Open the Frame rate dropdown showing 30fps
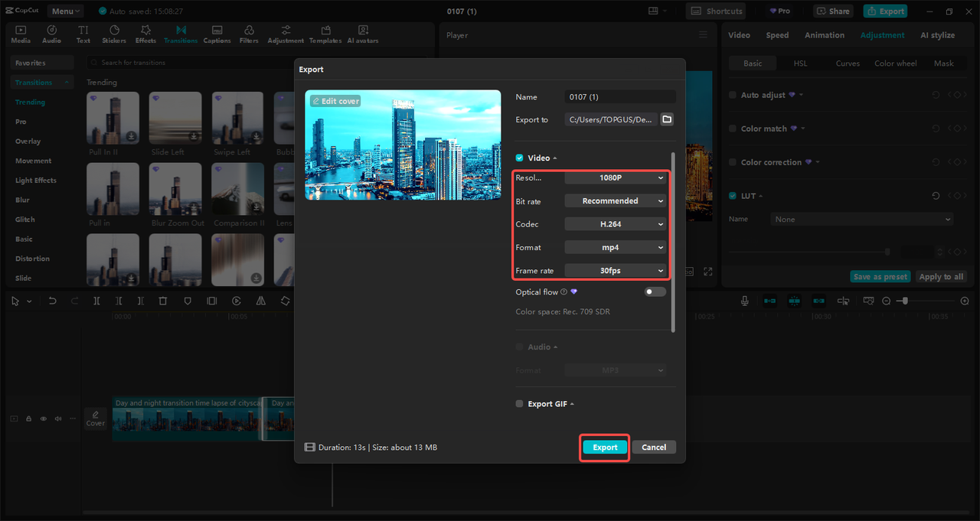Image resolution: width=980 pixels, height=521 pixels. [616, 270]
